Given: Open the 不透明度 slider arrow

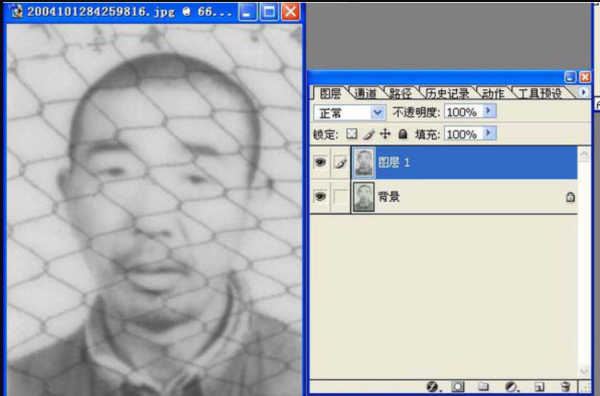Looking at the screenshot, I should click(x=488, y=111).
